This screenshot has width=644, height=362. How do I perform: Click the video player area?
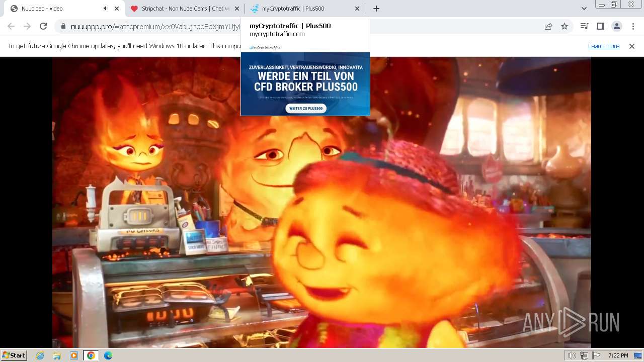click(322, 202)
